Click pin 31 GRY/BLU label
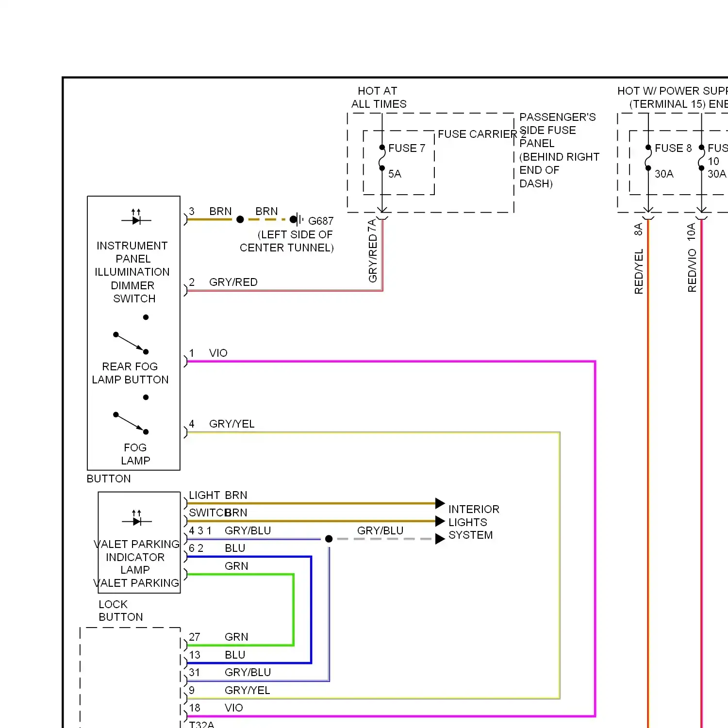This screenshot has height=728, width=728. (230, 672)
